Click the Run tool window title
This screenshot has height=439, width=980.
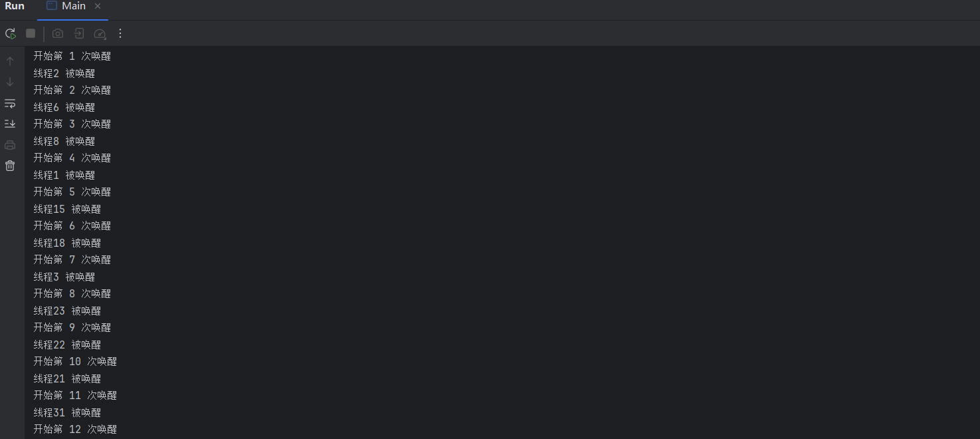click(15, 6)
